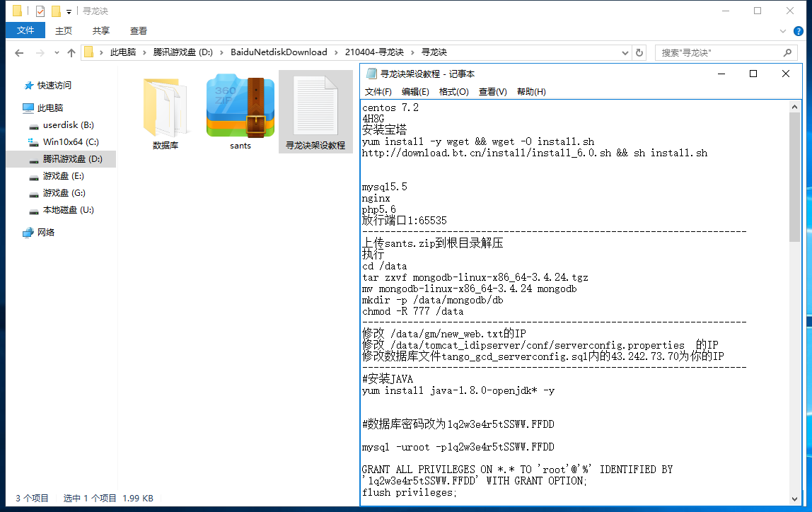Click Notepad scrollbar up arrow
This screenshot has width=812, height=512.
pos(795,107)
